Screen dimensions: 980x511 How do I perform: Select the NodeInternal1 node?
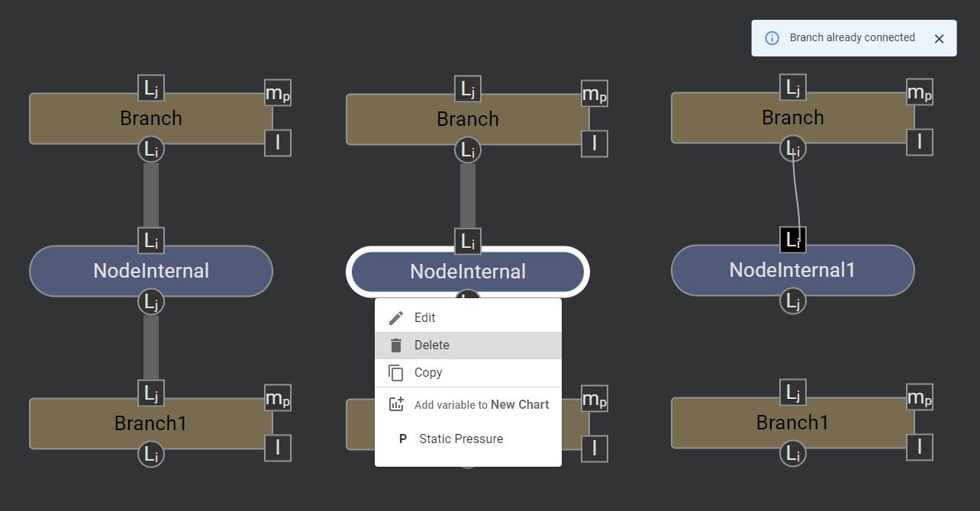pos(792,270)
